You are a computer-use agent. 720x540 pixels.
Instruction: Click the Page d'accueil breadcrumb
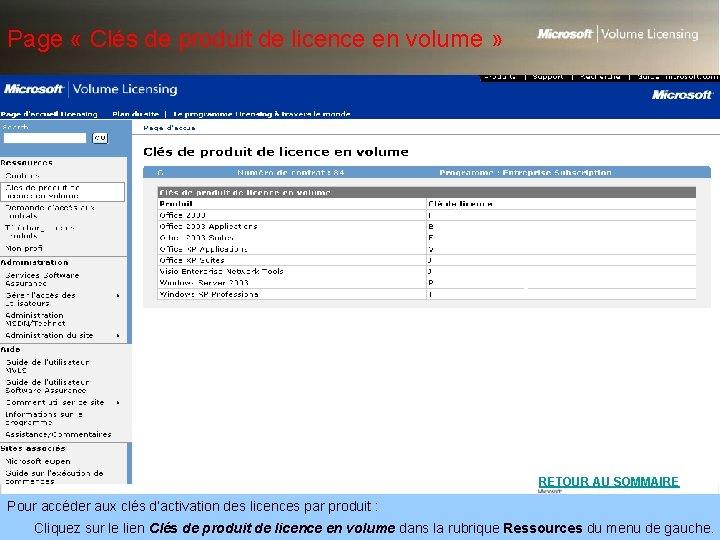click(169, 128)
